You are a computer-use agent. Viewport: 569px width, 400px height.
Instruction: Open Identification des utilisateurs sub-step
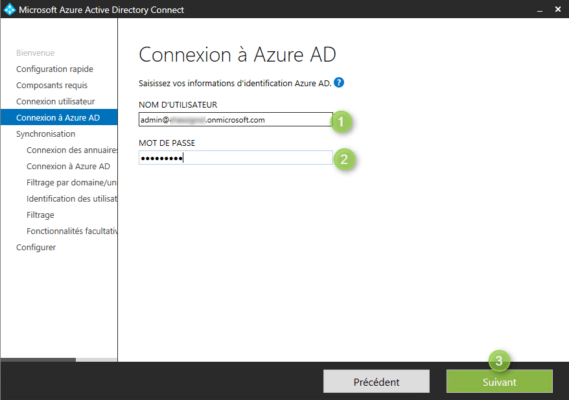71,199
